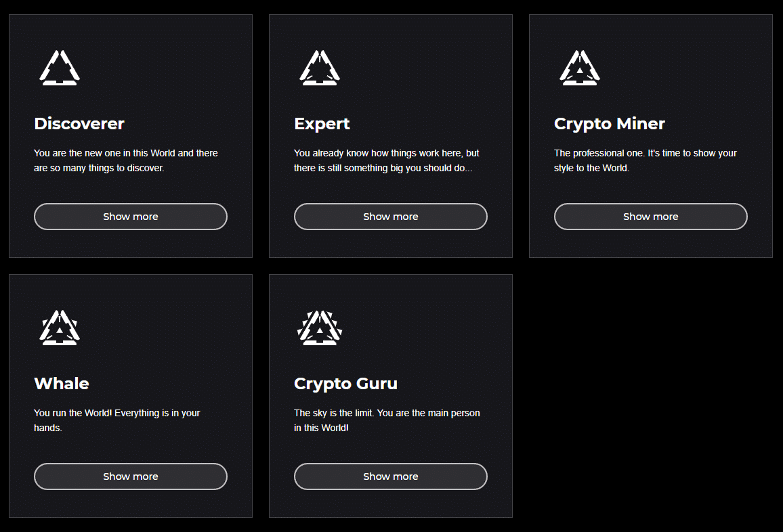
Task: Select the Crypto Guru heading
Action: 345,384
